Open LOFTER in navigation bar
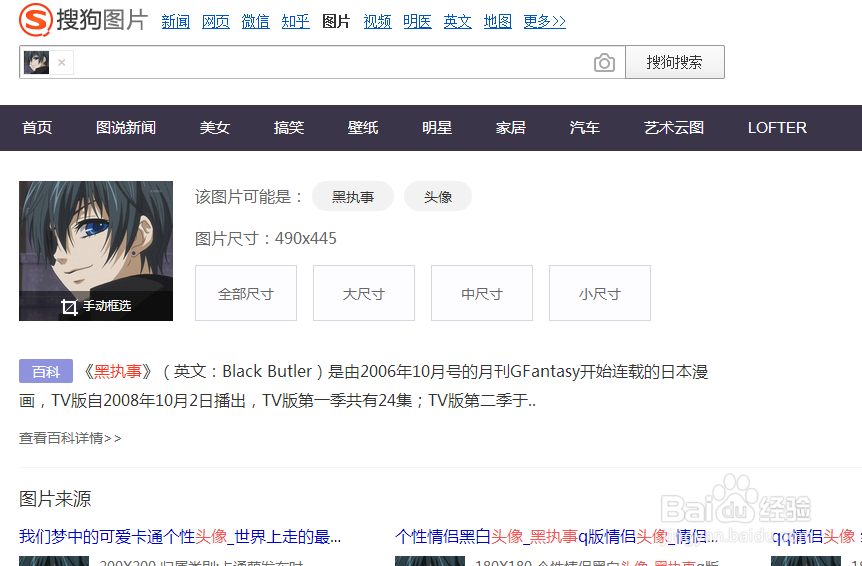 777,127
